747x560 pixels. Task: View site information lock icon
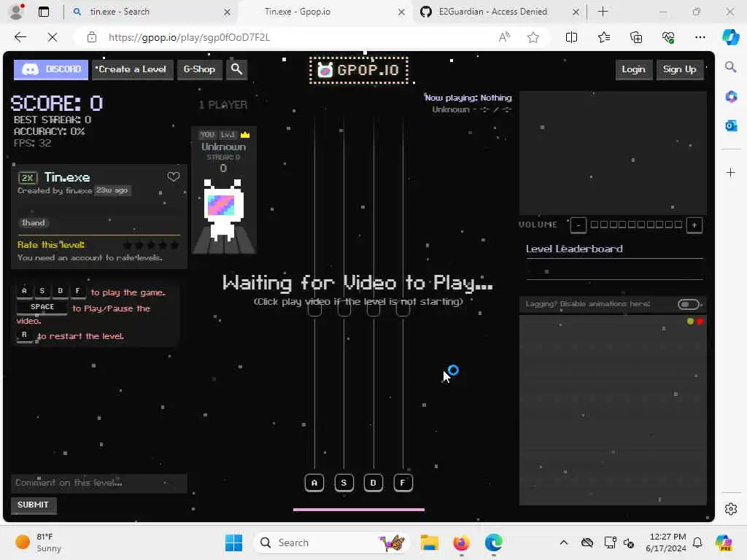click(92, 37)
